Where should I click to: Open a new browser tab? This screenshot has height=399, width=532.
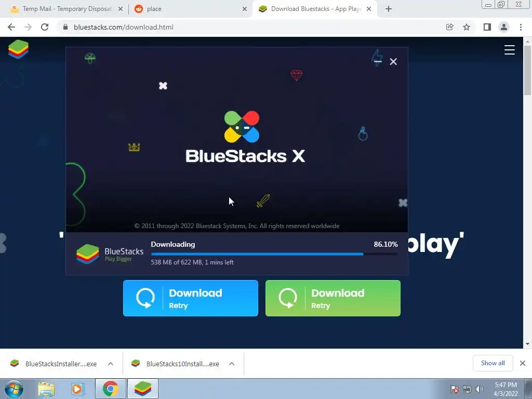[389, 9]
